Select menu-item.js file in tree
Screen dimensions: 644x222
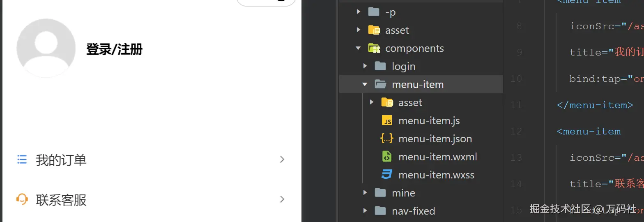pyautogui.click(x=429, y=121)
